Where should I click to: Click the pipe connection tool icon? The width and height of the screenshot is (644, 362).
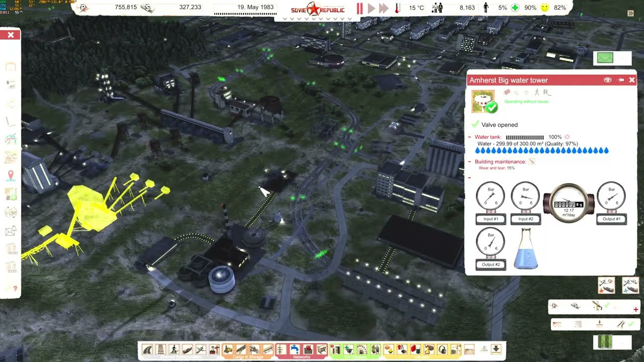click(x=621, y=324)
